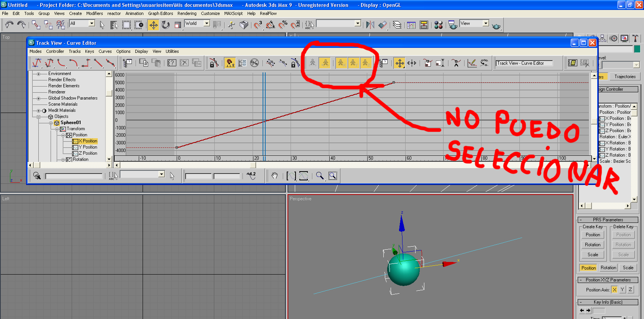644x319 pixels.
Task: Activate the Select and Link tool
Action: [36, 25]
